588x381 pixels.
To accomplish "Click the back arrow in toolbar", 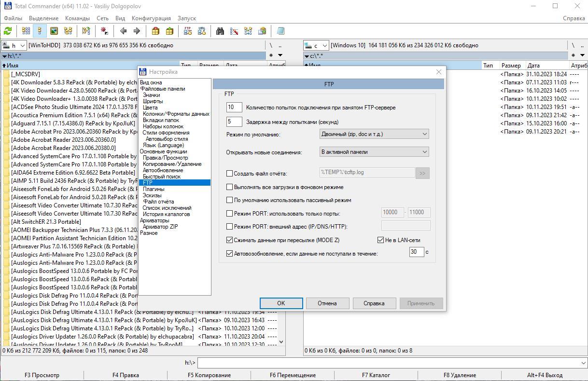I will pyautogui.click(x=123, y=31).
